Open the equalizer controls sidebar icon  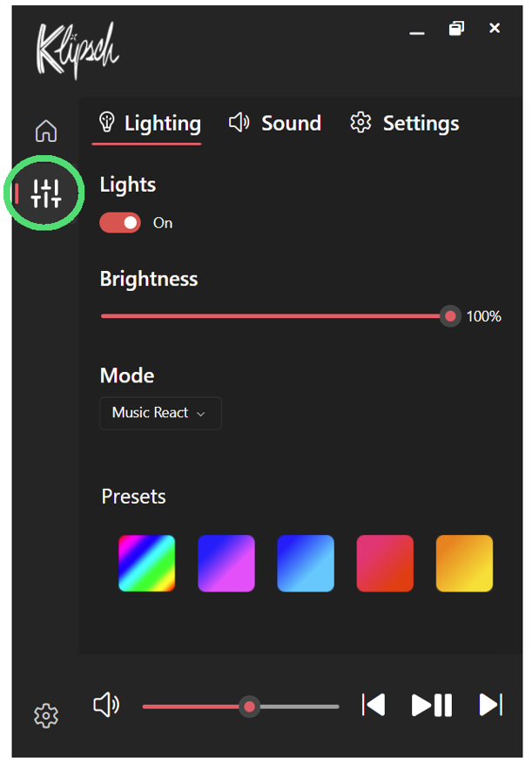[45, 193]
